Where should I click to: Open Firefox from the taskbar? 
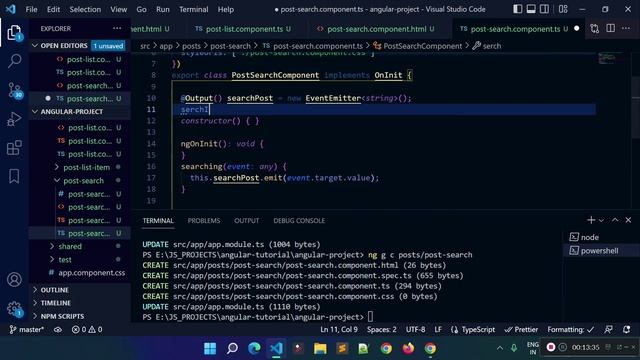pos(408,348)
